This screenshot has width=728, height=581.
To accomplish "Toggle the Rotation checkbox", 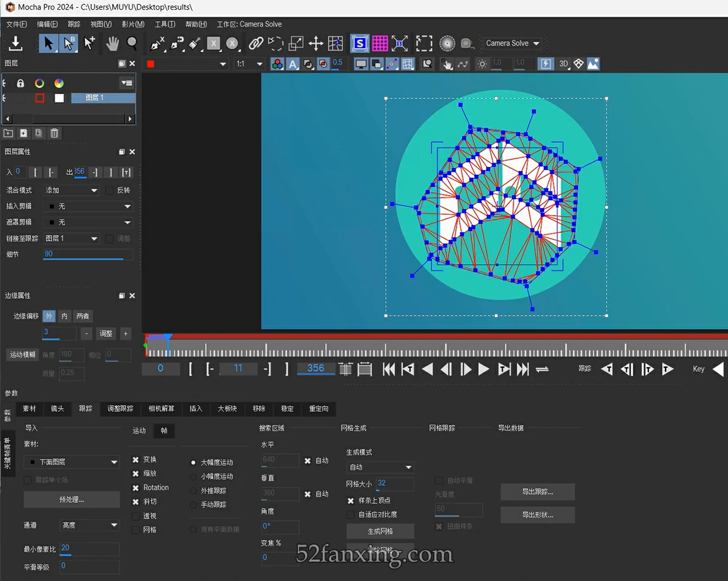I will click(135, 488).
